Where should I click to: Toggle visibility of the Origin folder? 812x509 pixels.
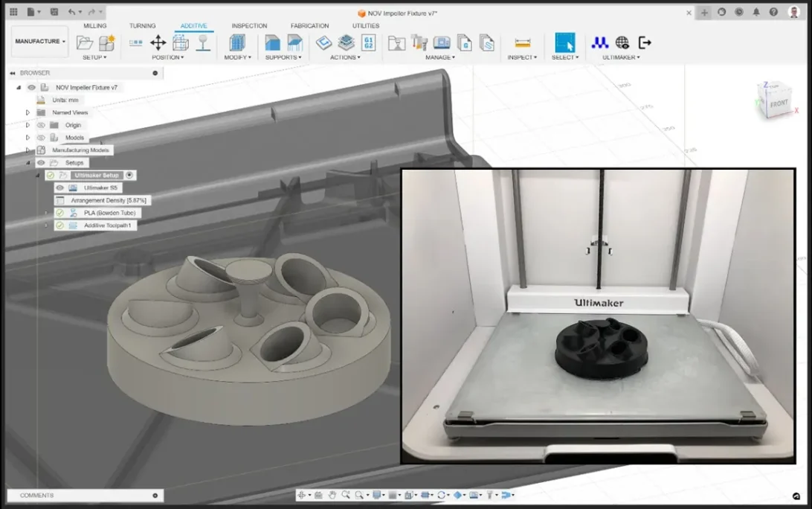41,124
